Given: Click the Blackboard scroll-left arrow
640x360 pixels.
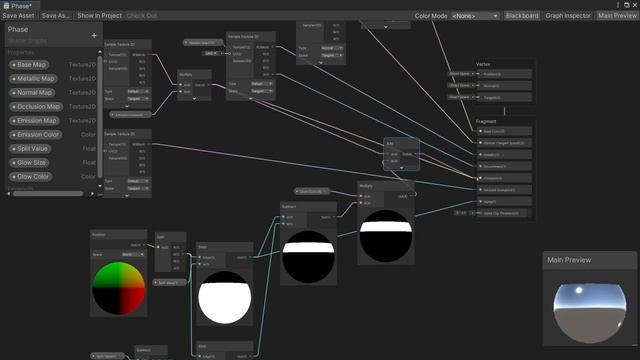Looking at the screenshot, I should [x=9, y=194].
